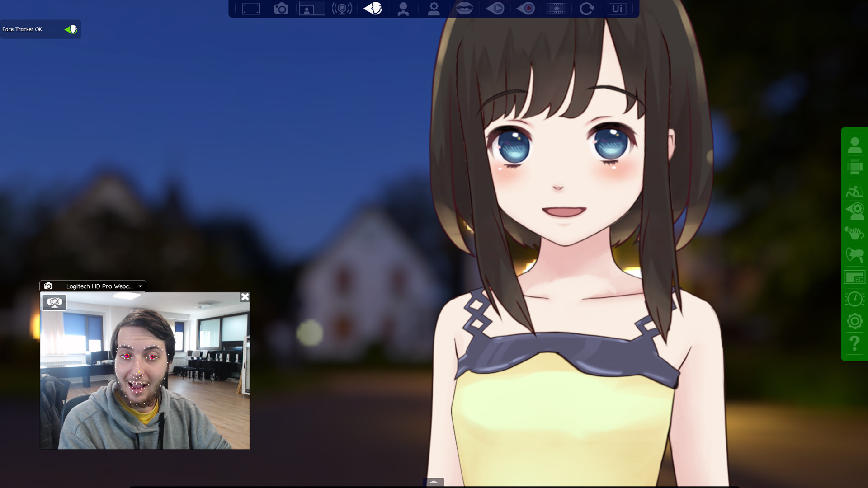Click the webcam broadcast icon in toolbar
Viewport: 868px width, 488px height.
pyautogui.click(x=342, y=9)
